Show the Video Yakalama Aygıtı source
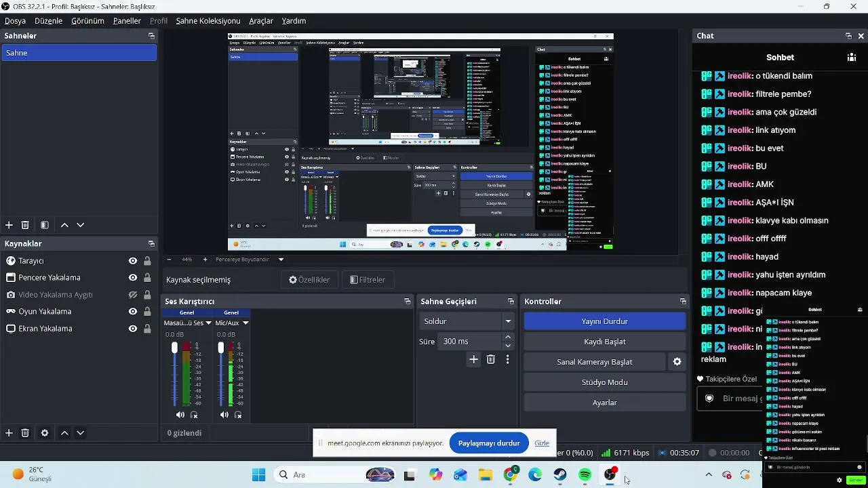 click(x=133, y=295)
